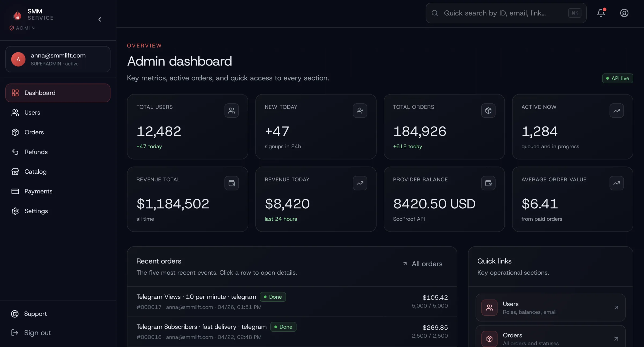Open the Telegram Views order #000017 row
The image size is (644, 347).
click(292, 301)
